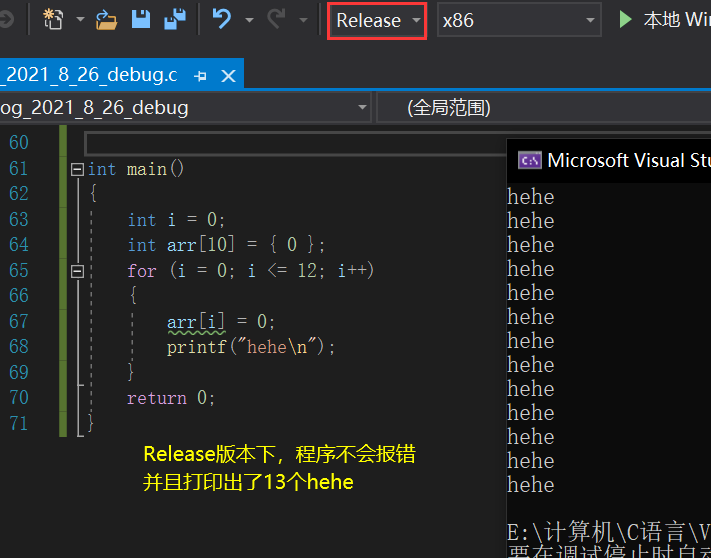Screen dimensions: 711x558
Task: Click the Microsoft Visual Studio console title
Action: point(629,160)
